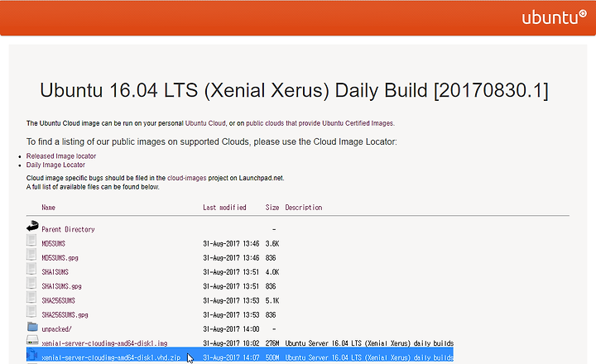This screenshot has width=596, height=364.
Task: Sort listing by Description column header
Action: coord(303,208)
